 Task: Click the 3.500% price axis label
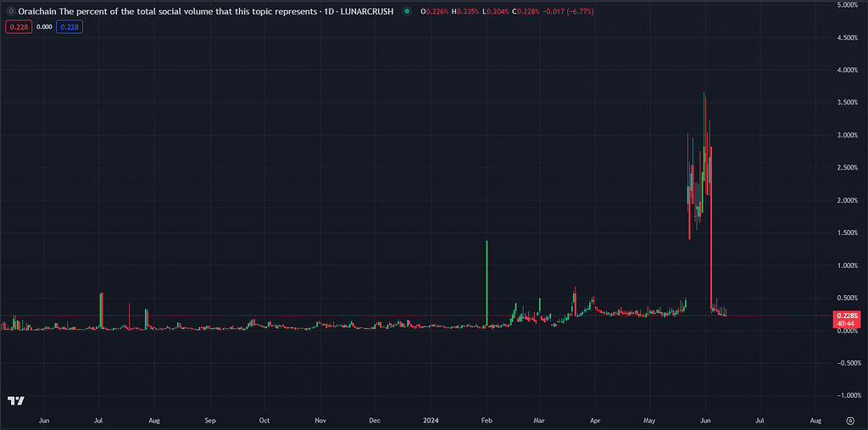(847, 103)
